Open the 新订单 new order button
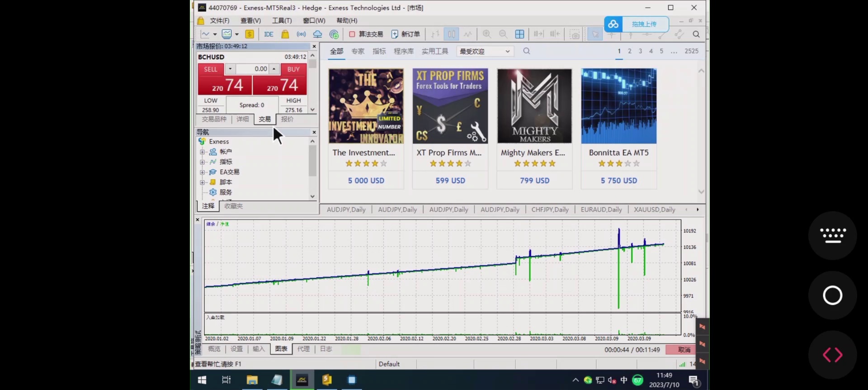The height and width of the screenshot is (390, 868). (x=406, y=34)
